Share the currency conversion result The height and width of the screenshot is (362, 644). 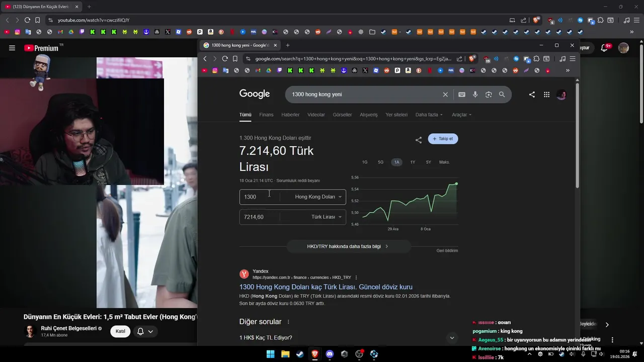tap(419, 140)
